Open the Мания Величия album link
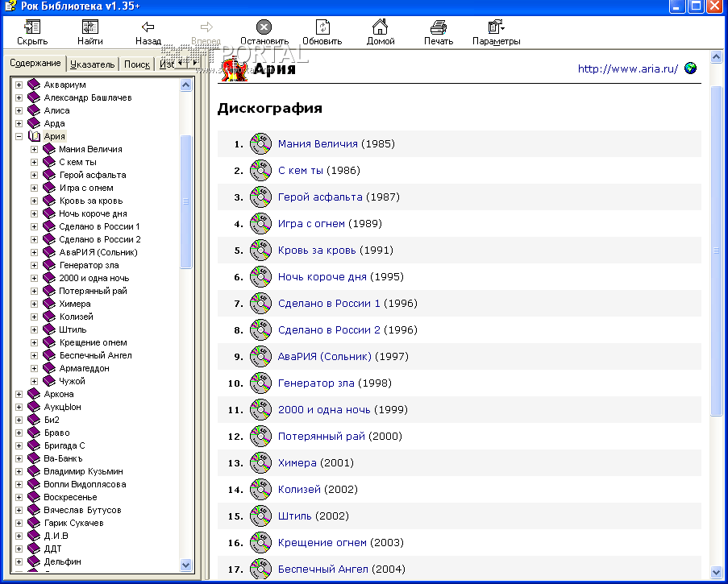The height and width of the screenshot is (584, 728). [x=318, y=144]
